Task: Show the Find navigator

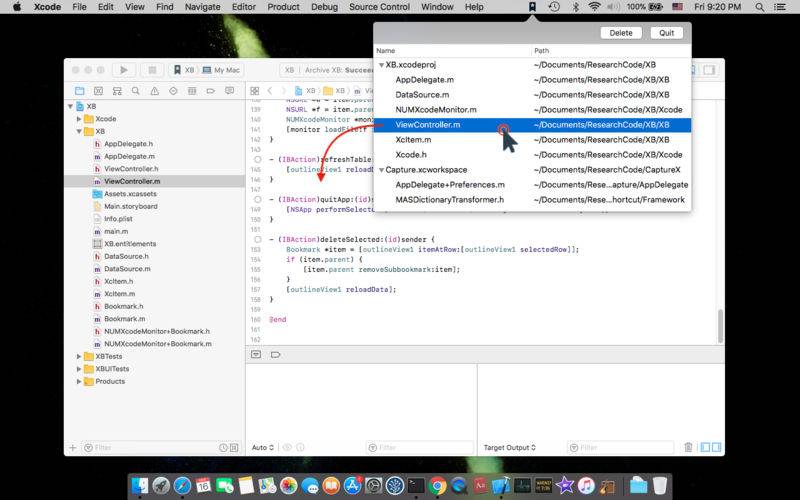Action: coord(135,91)
